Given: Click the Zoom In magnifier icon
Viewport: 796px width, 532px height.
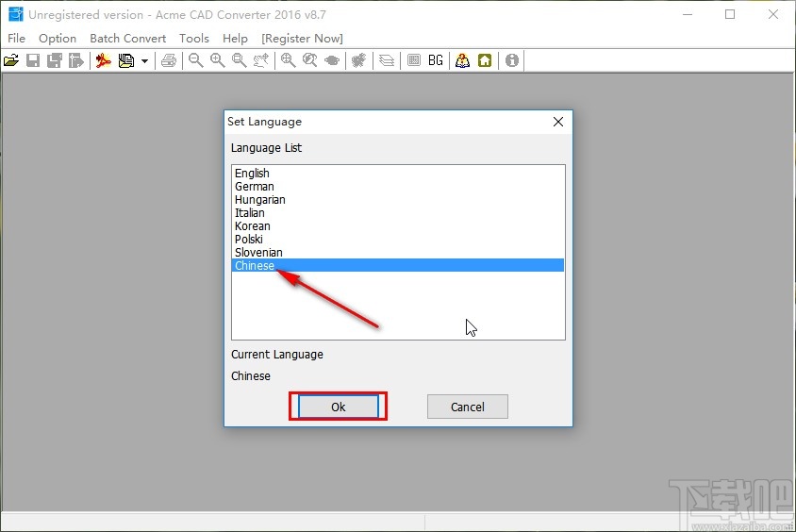Looking at the screenshot, I should 218,60.
